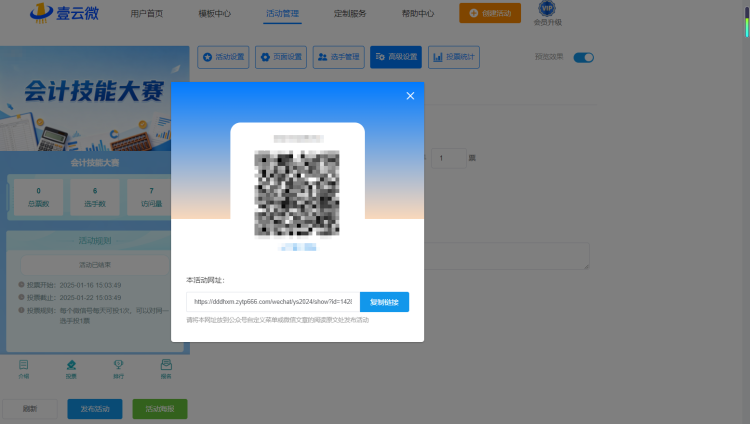
Task: Click the 投票规则 description line
Action: [x=94, y=315]
